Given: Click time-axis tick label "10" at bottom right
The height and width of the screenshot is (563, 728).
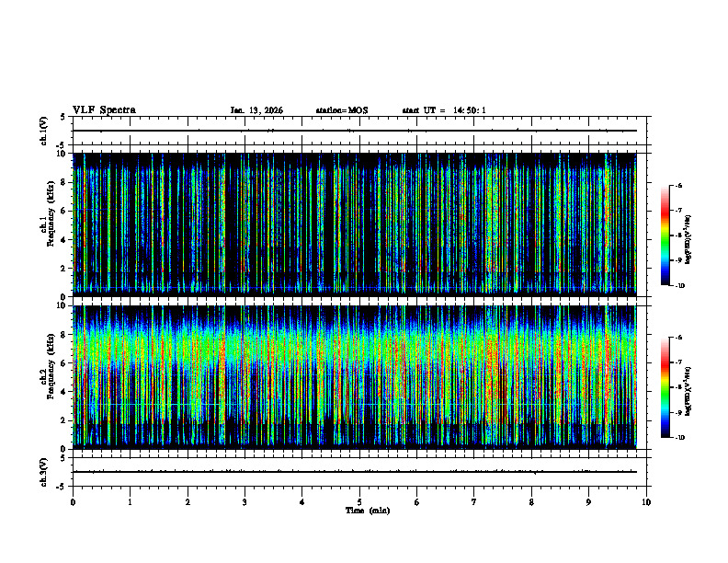Looking at the screenshot, I should (x=646, y=502).
